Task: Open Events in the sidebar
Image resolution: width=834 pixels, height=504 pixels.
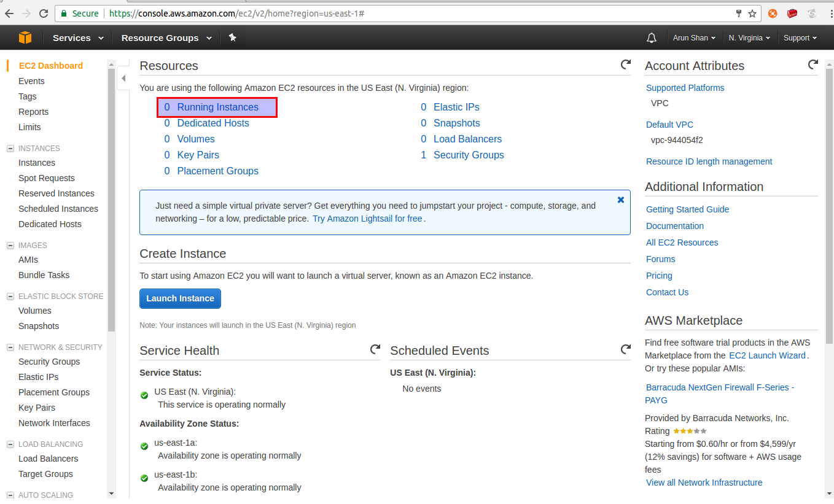Action: tap(31, 81)
